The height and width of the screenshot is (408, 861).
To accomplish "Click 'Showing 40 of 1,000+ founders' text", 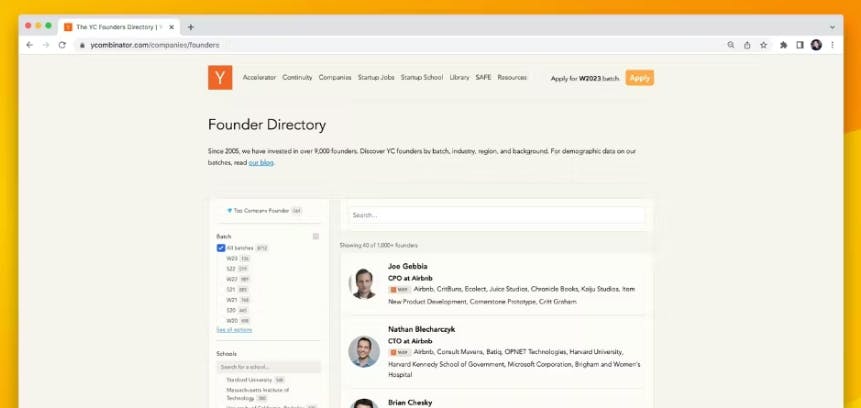I will click(378, 245).
